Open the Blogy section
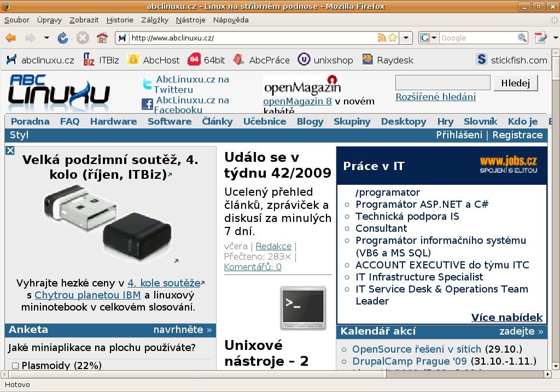Screen dimensions: 560x392 point(310,121)
